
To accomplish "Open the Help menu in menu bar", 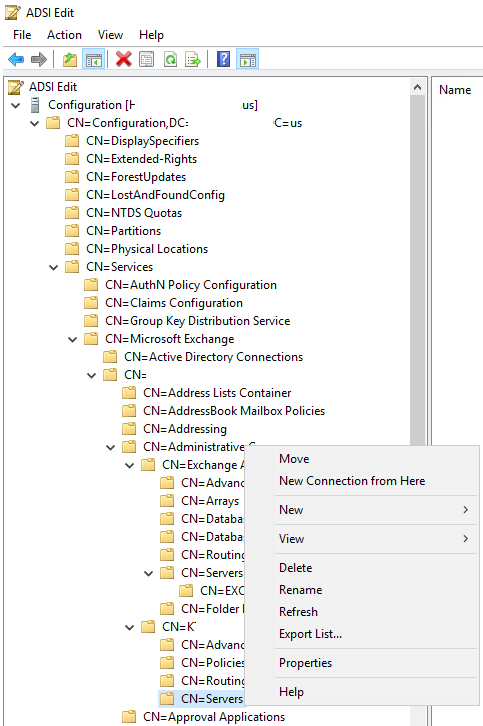I will click(151, 35).
